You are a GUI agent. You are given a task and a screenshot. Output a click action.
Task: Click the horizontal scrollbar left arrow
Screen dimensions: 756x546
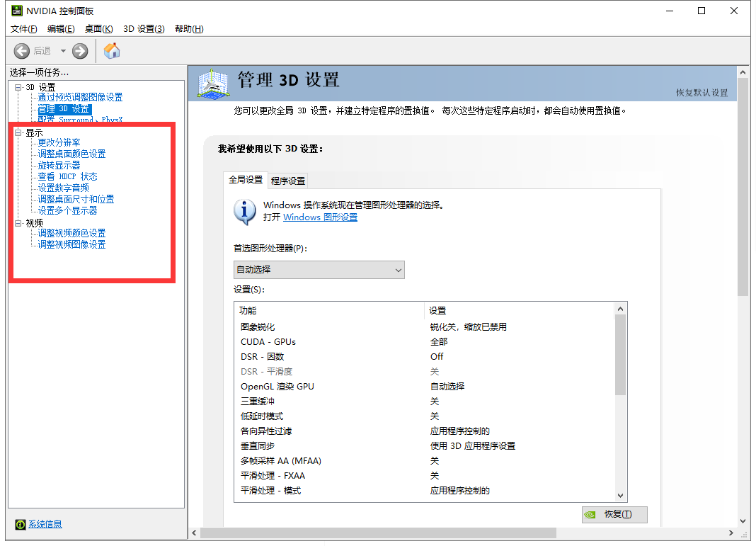point(194,533)
